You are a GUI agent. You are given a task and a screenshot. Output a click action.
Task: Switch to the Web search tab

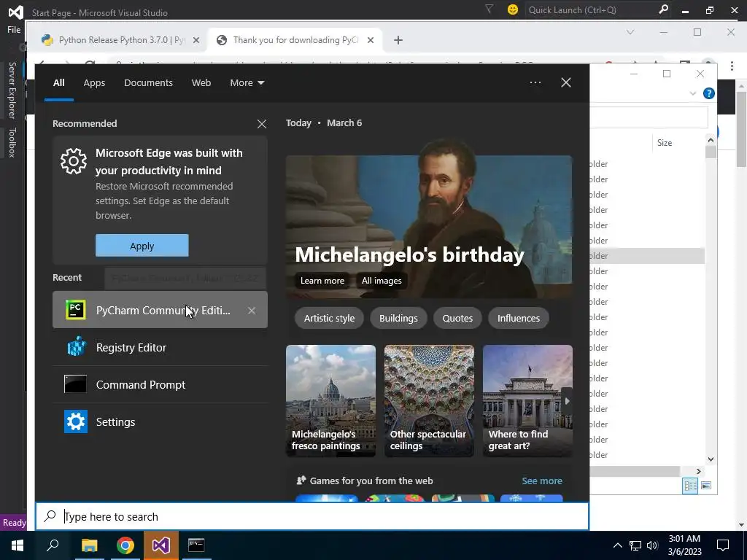201,83
